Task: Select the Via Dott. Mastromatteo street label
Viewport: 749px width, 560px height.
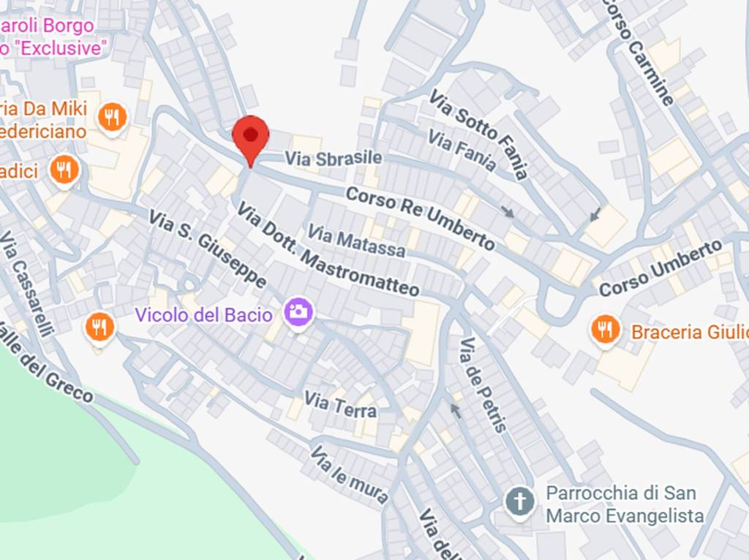Action: (x=328, y=249)
